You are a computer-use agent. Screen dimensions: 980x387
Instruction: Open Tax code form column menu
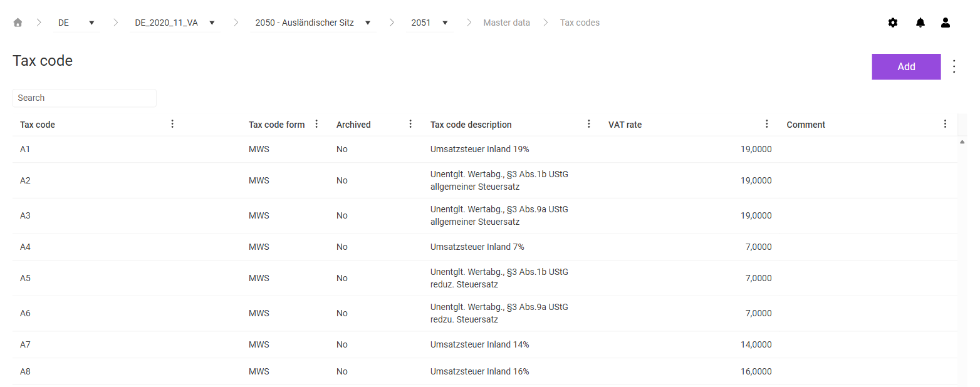point(316,124)
